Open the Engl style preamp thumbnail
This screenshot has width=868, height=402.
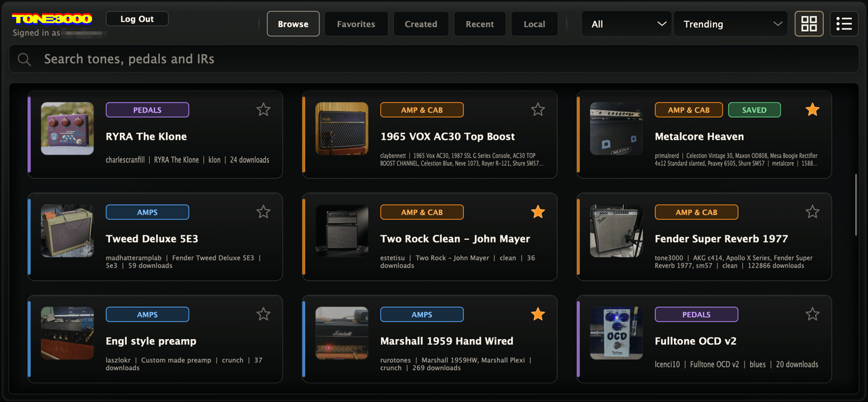pyautogui.click(x=67, y=333)
